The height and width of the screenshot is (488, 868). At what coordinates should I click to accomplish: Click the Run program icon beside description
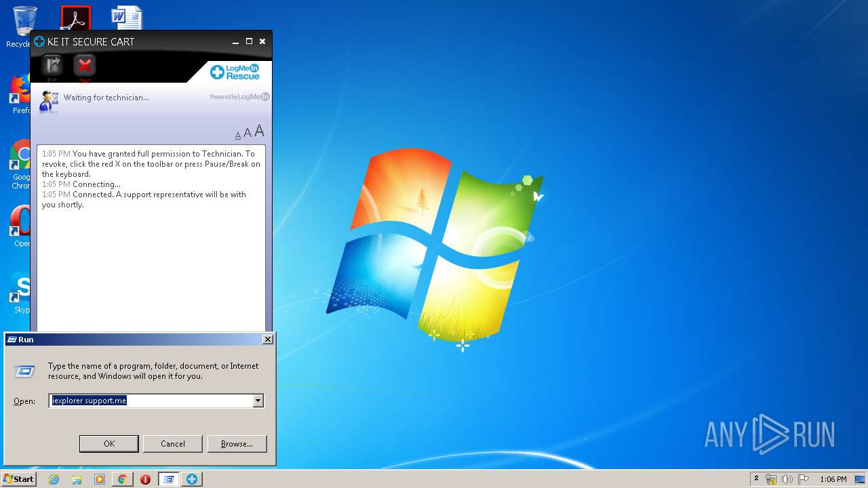pyautogui.click(x=24, y=371)
